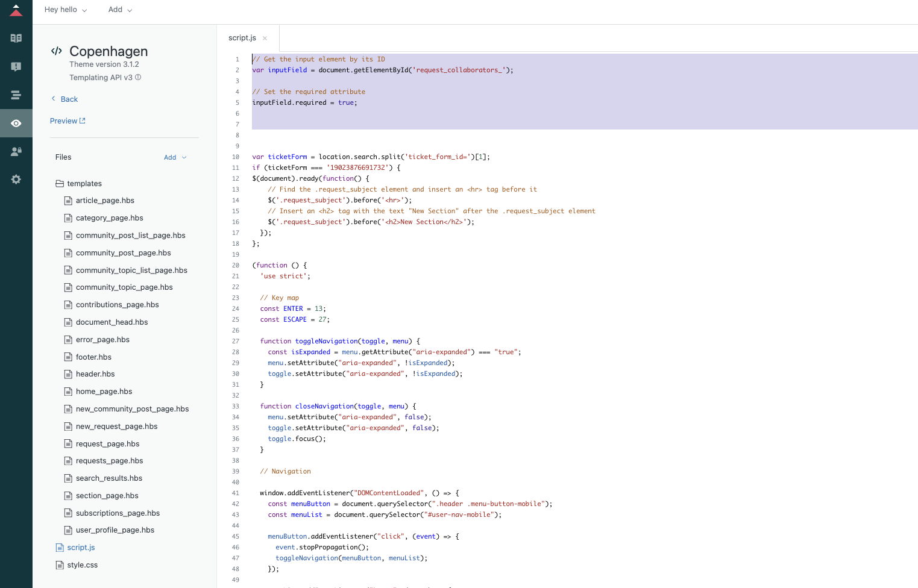The height and width of the screenshot is (588, 918).
Task: Select the Customize design eye icon
Action: (x=16, y=124)
